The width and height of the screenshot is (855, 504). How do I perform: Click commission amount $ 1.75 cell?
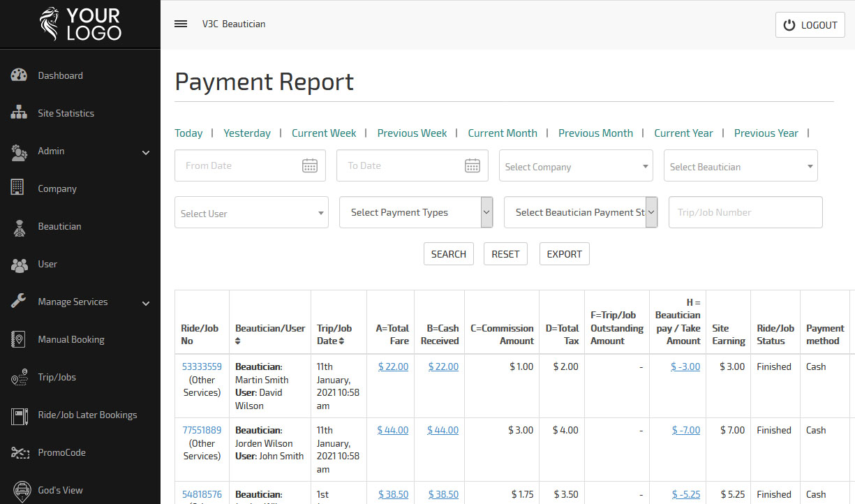521,494
